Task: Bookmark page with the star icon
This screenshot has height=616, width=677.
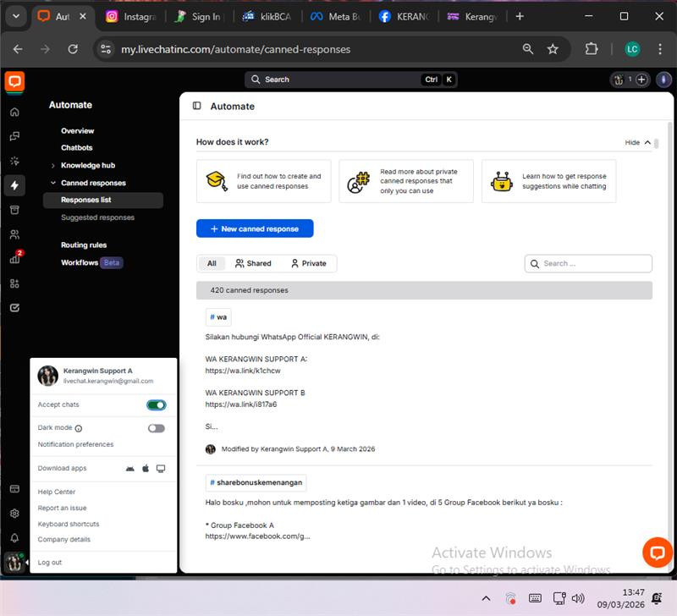Action: (553, 49)
